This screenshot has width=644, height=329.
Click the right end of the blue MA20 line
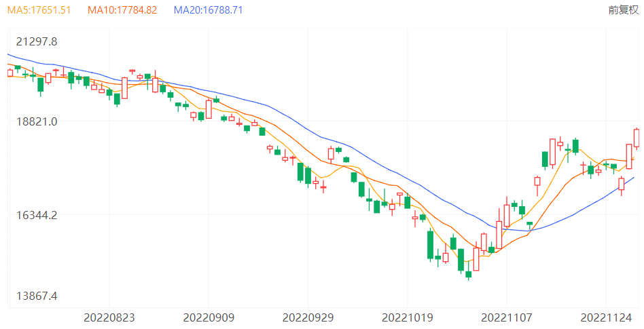point(632,178)
